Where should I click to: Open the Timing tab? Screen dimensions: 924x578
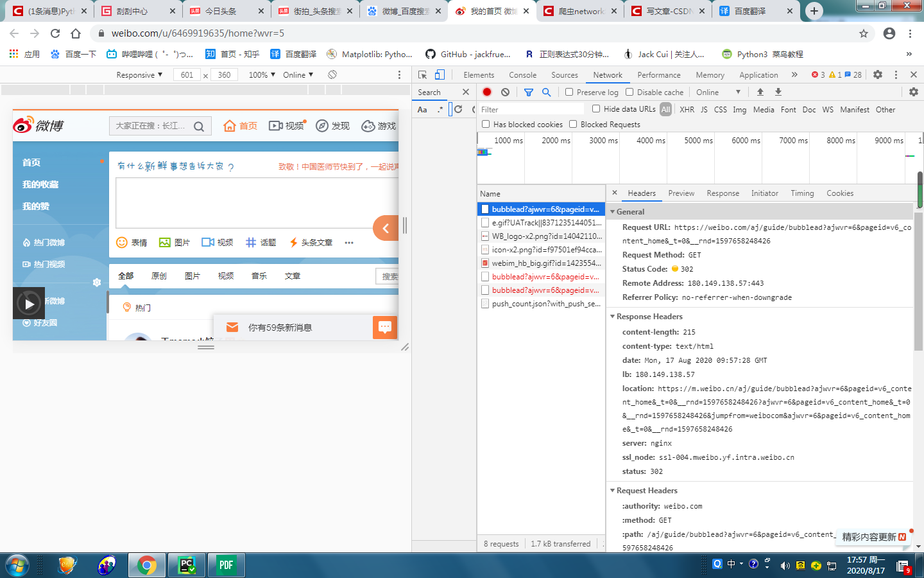(x=802, y=193)
